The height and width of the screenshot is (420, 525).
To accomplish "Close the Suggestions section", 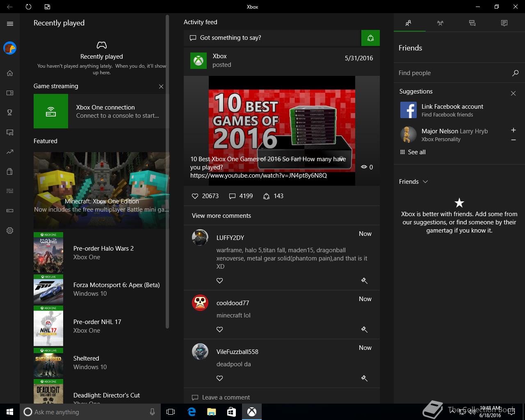I will 513,94.
